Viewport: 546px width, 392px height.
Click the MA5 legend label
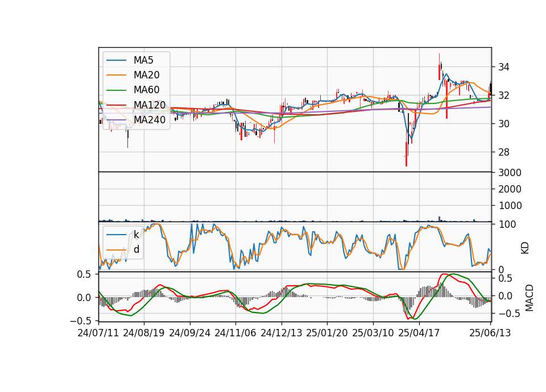point(143,60)
